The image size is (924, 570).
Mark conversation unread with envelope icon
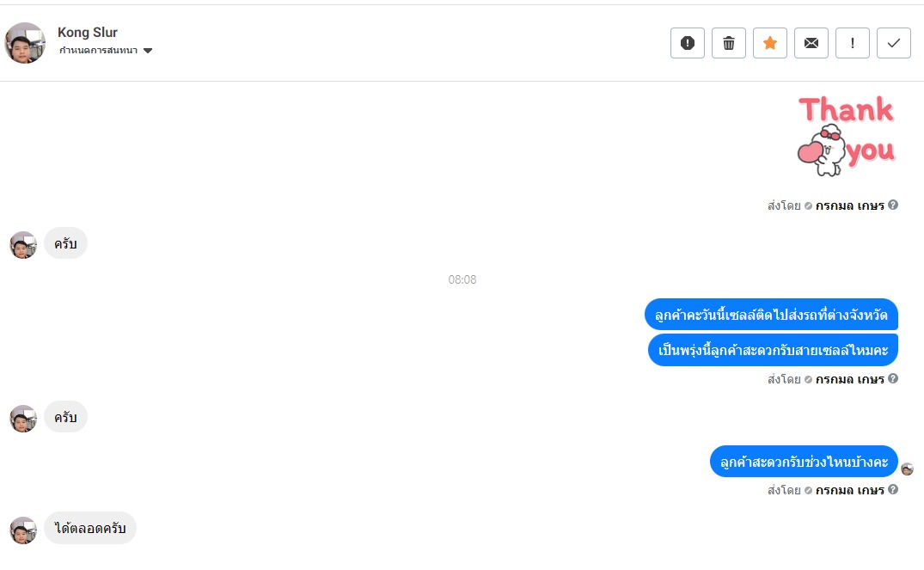[811, 43]
